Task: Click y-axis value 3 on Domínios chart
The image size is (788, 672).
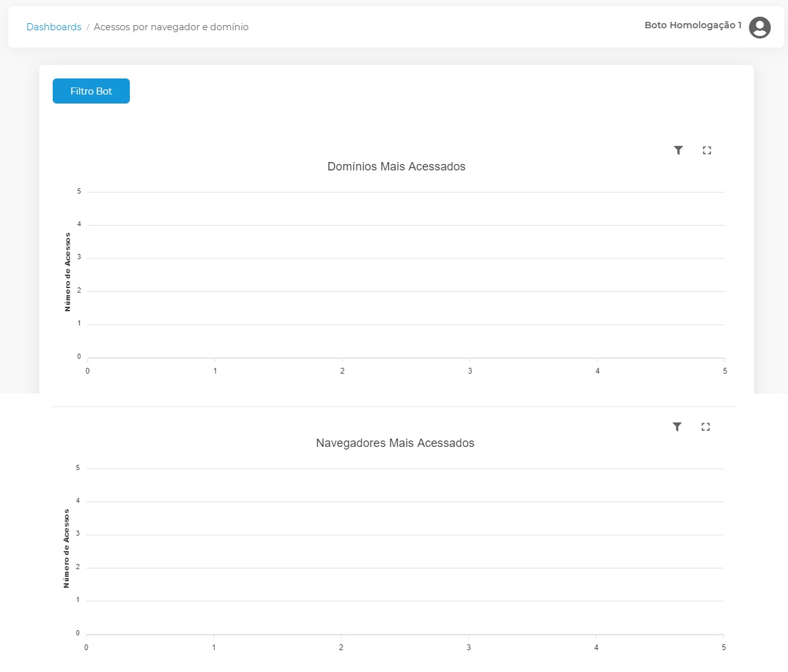Action: (x=79, y=257)
